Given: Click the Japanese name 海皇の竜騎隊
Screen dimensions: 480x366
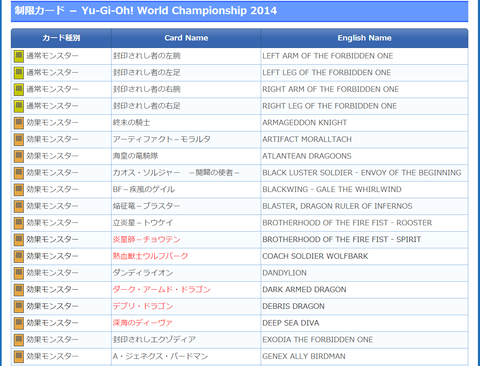Looking at the screenshot, I should coord(135,156).
